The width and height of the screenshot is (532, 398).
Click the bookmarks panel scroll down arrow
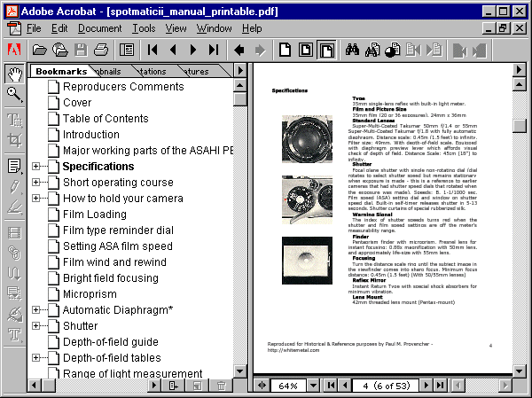[240, 371]
